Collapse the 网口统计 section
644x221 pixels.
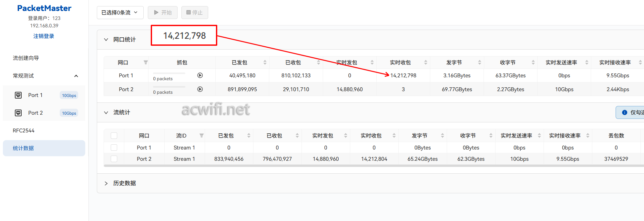(106, 40)
